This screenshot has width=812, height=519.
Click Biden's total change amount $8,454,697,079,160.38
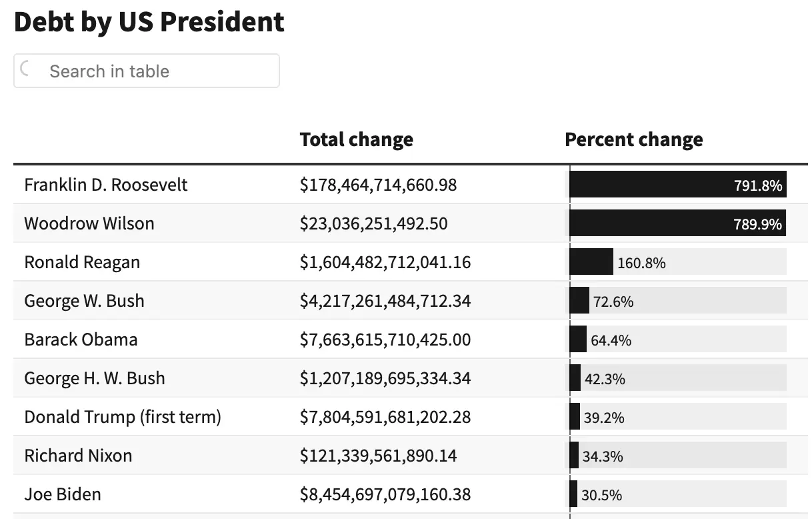click(x=385, y=494)
